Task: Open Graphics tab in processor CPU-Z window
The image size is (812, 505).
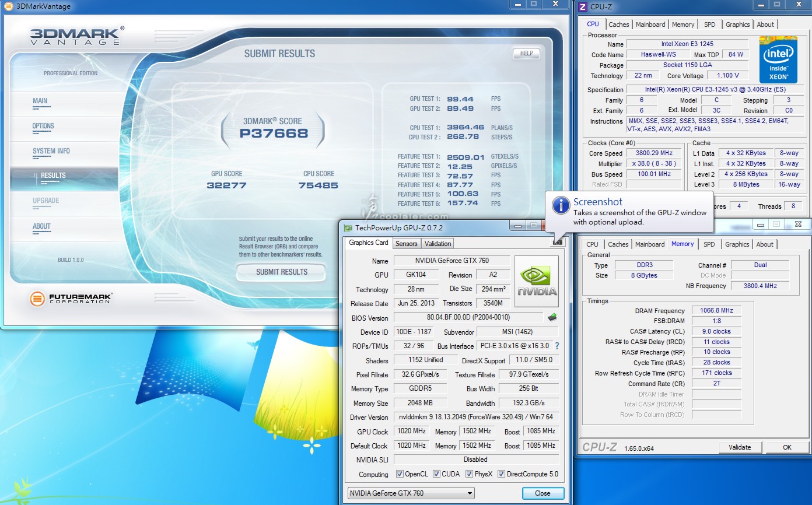Action: (x=738, y=24)
